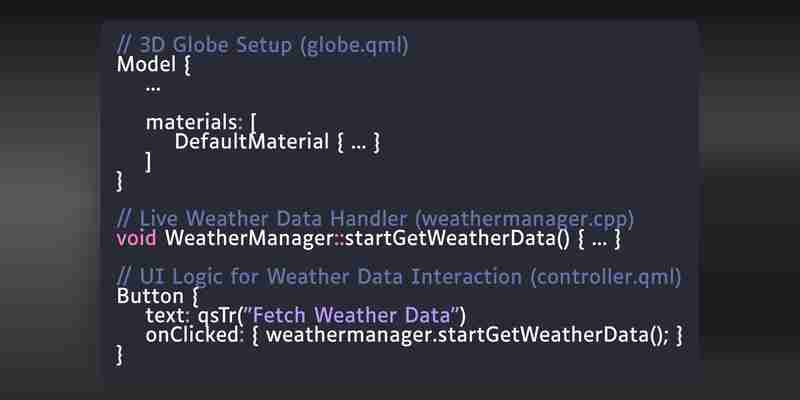The width and height of the screenshot is (800, 400).
Task: Select the pink void keyword
Action: pos(136,238)
